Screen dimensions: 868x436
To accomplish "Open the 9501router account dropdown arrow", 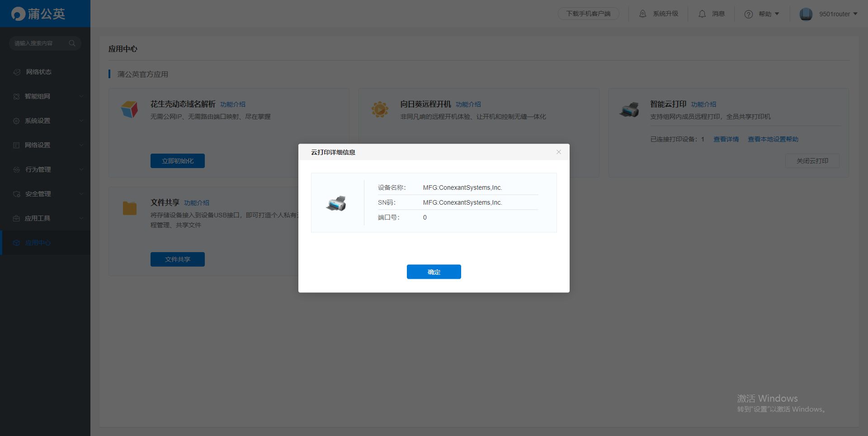I will pos(855,14).
